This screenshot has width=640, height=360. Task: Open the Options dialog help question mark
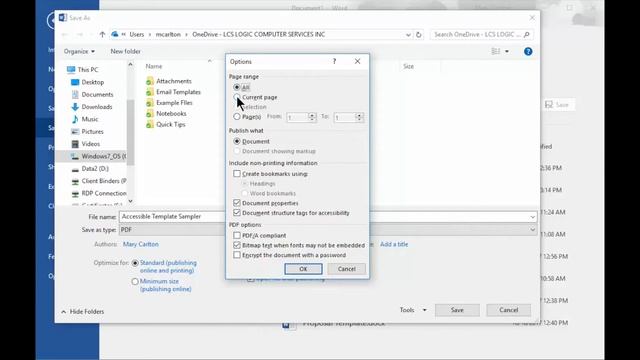coord(334,61)
